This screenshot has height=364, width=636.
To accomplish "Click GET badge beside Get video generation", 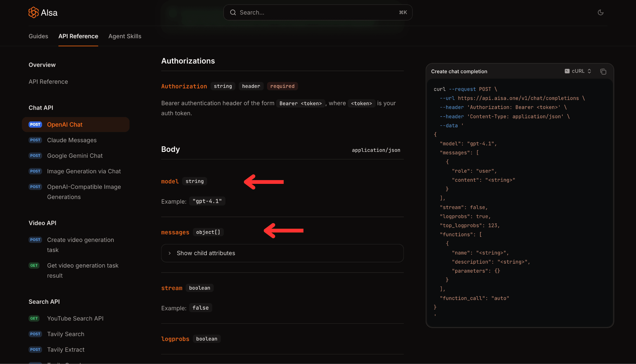I will pyautogui.click(x=34, y=266).
